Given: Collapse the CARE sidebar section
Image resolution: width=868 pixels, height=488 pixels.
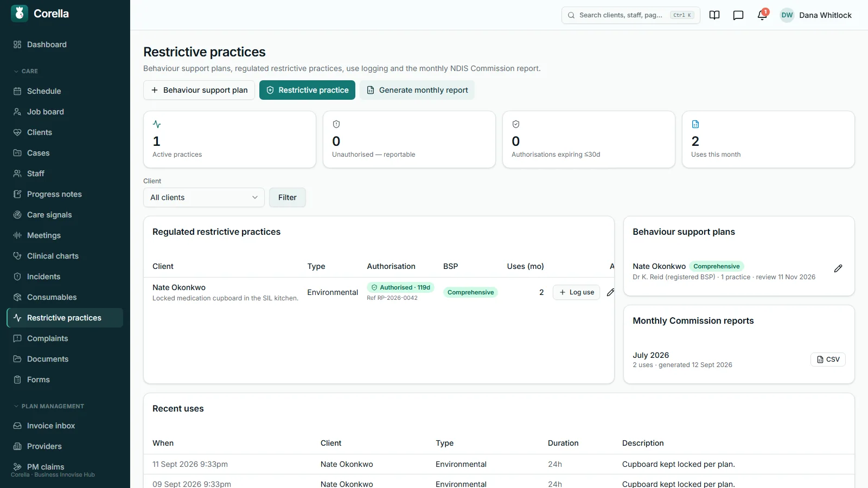Looking at the screenshot, I should coord(26,71).
